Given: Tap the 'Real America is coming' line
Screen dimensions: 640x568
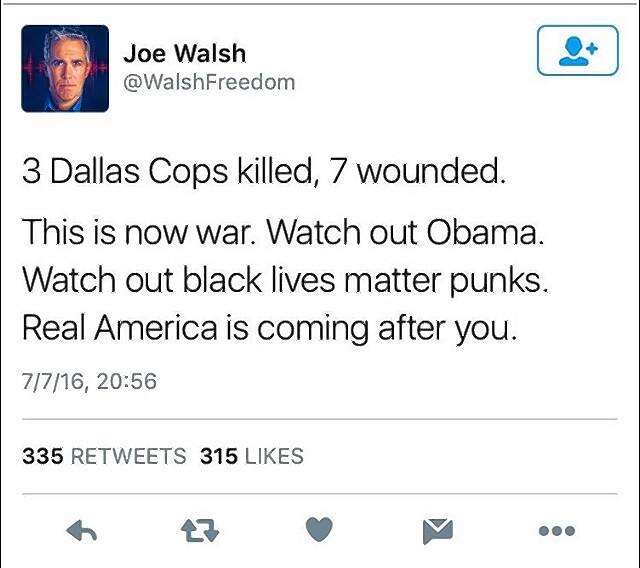Looking at the screenshot, I should click(x=269, y=329).
